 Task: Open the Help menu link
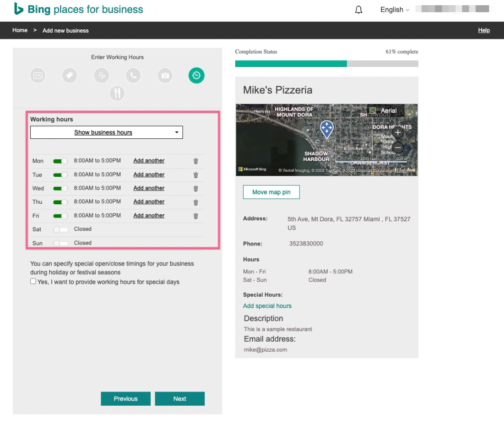pos(484,30)
